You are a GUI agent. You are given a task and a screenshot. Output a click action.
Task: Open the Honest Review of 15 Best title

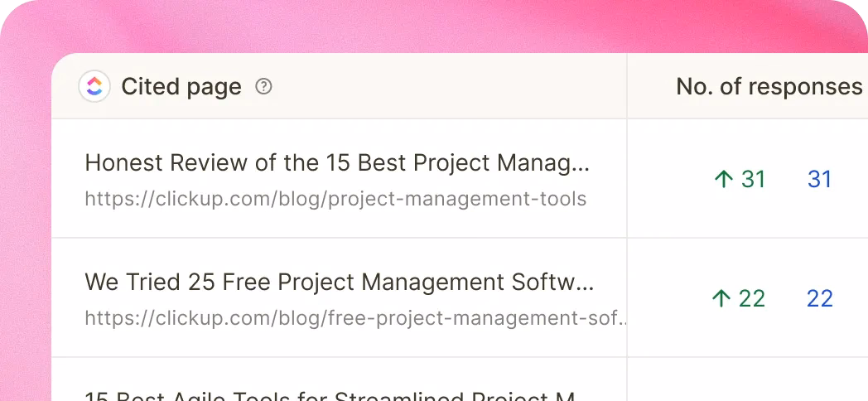click(x=337, y=162)
